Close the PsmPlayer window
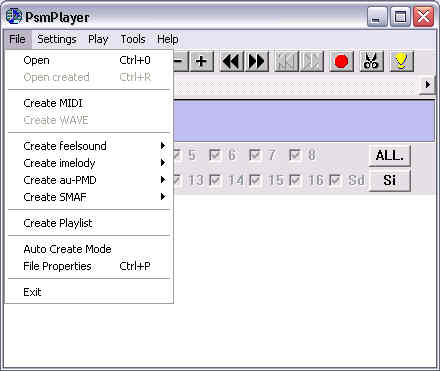The height and width of the screenshot is (371, 440). coord(423,17)
